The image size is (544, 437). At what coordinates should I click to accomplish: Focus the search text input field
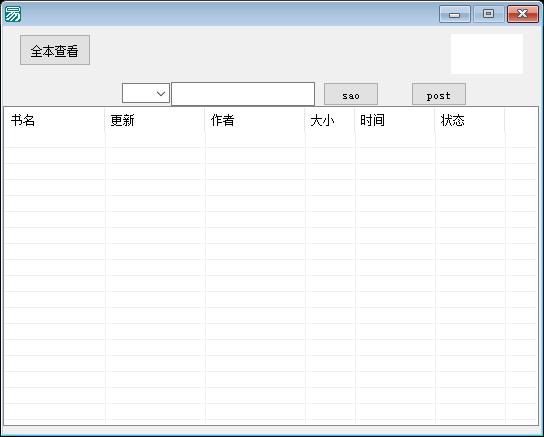tap(243, 94)
